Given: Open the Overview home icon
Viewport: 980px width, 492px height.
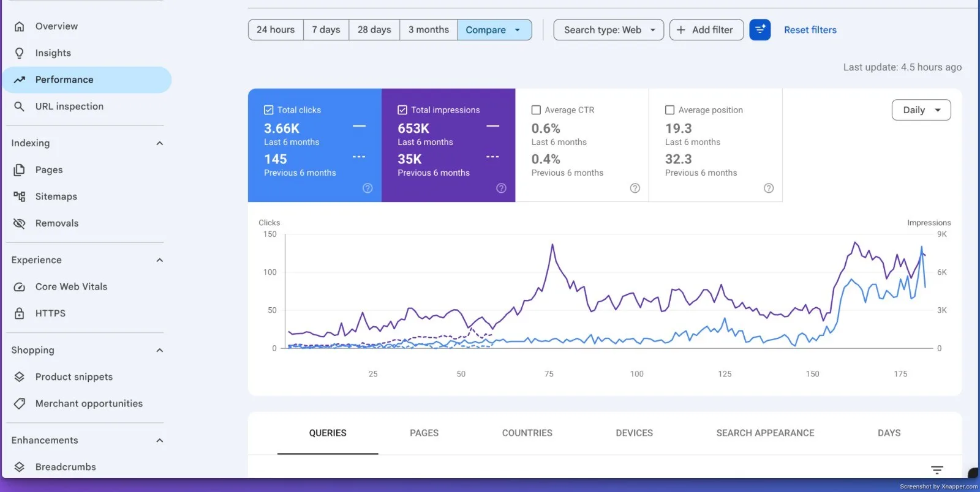Looking at the screenshot, I should click(x=20, y=26).
